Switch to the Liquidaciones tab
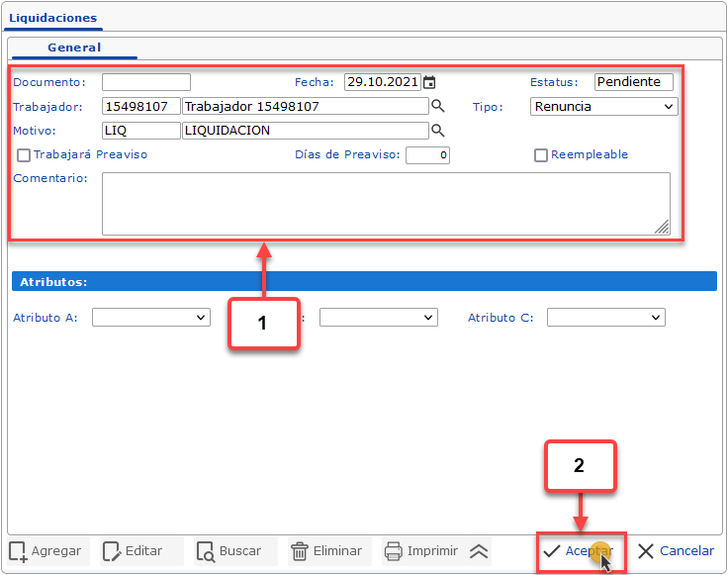Screen dimensions: 728x575 [53, 18]
